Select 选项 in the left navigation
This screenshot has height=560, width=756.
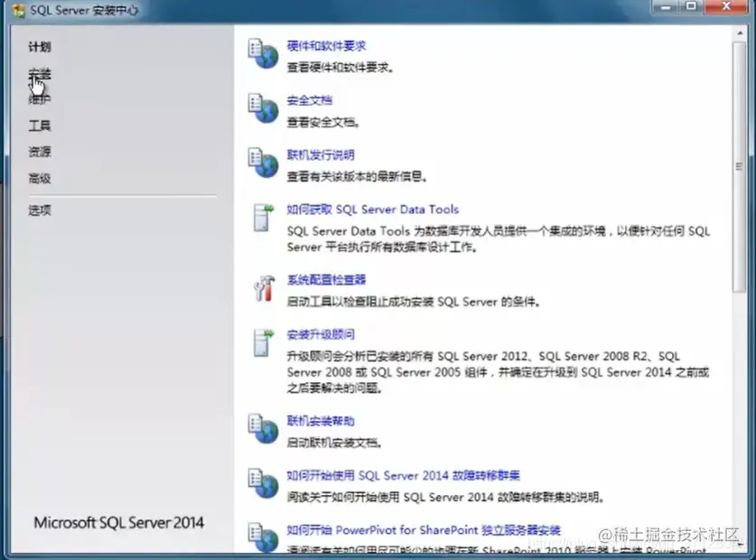click(x=40, y=210)
